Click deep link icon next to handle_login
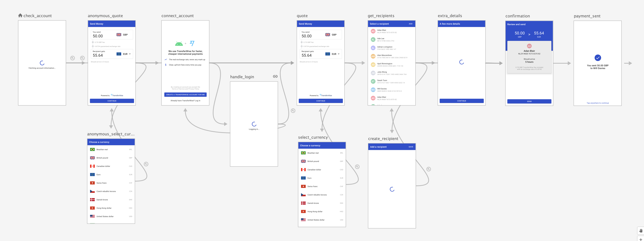The image size is (644, 241). 275,76
